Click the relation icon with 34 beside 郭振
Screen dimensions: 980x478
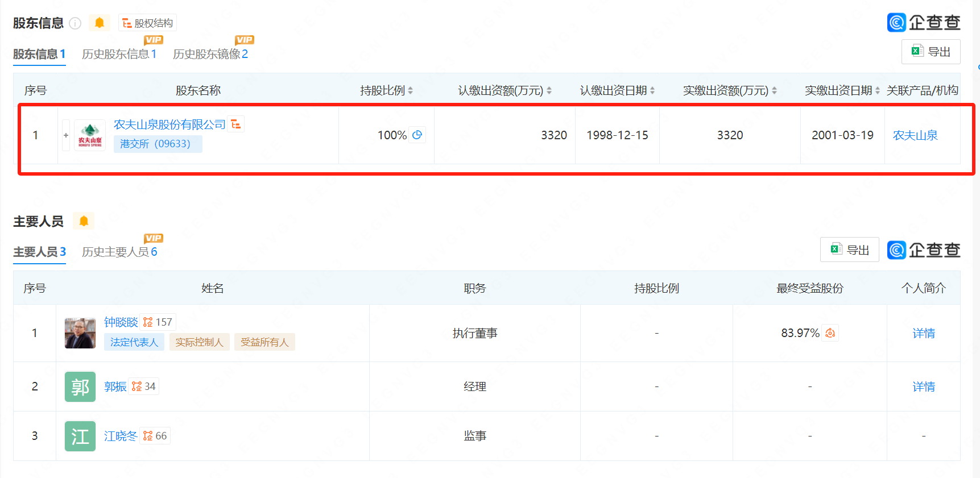[x=143, y=386]
